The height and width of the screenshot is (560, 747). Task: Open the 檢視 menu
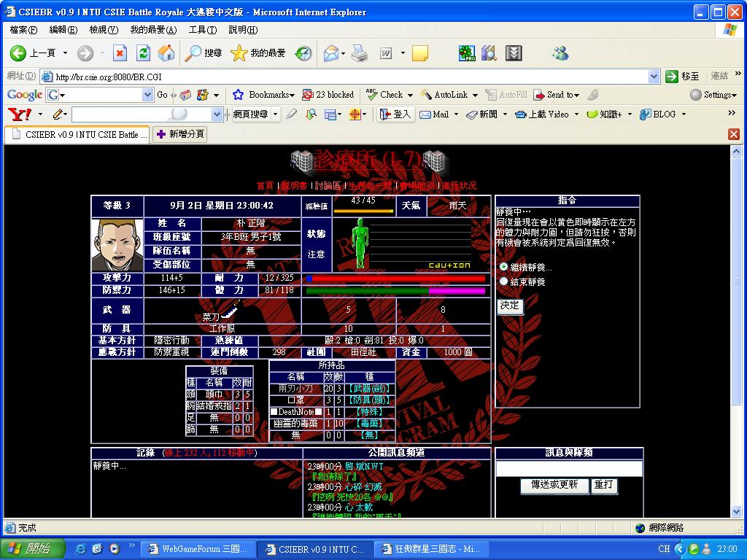click(x=104, y=30)
